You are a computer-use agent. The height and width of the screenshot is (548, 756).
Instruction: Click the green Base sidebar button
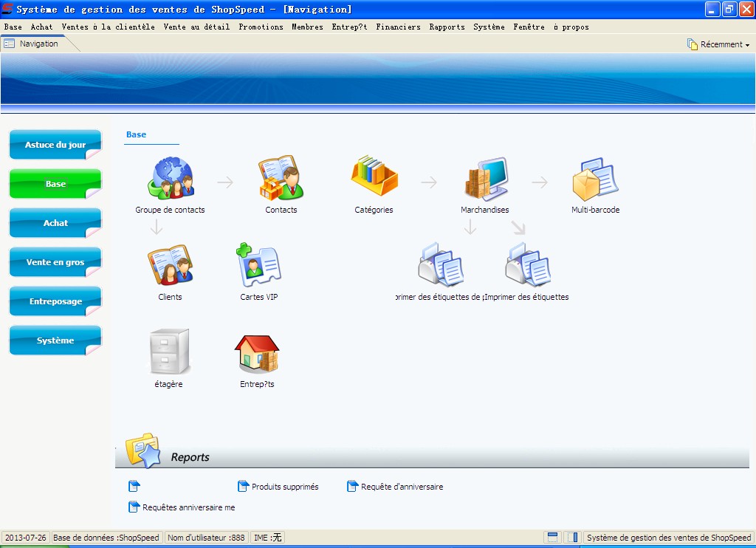click(x=55, y=183)
